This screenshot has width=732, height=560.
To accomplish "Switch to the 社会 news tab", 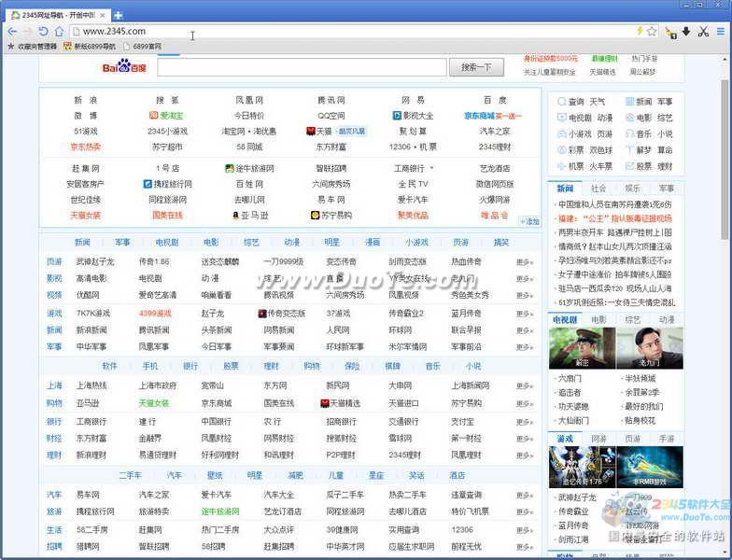I will pos(598,189).
